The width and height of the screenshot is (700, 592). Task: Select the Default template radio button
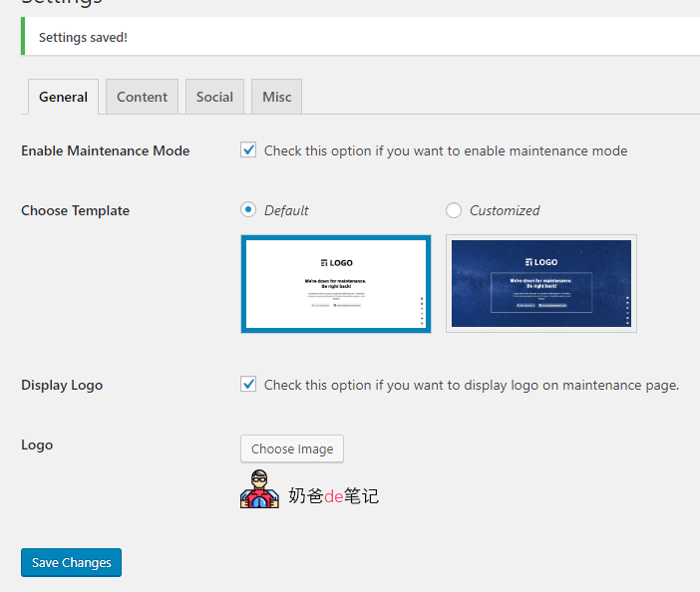pyautogui.click(x=248, y=210)
